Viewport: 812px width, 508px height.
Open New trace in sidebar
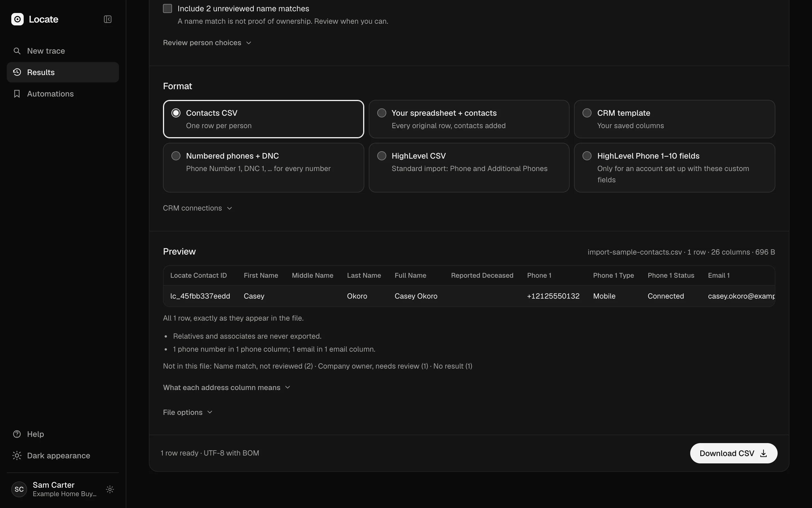63,51
